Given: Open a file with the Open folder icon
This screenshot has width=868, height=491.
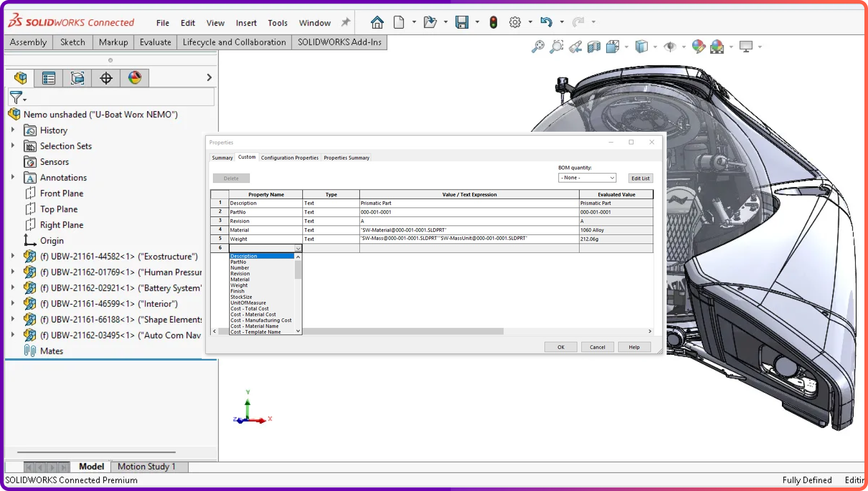Looking at the screenshot, I should pyautogui.click(x=430, y=22).
